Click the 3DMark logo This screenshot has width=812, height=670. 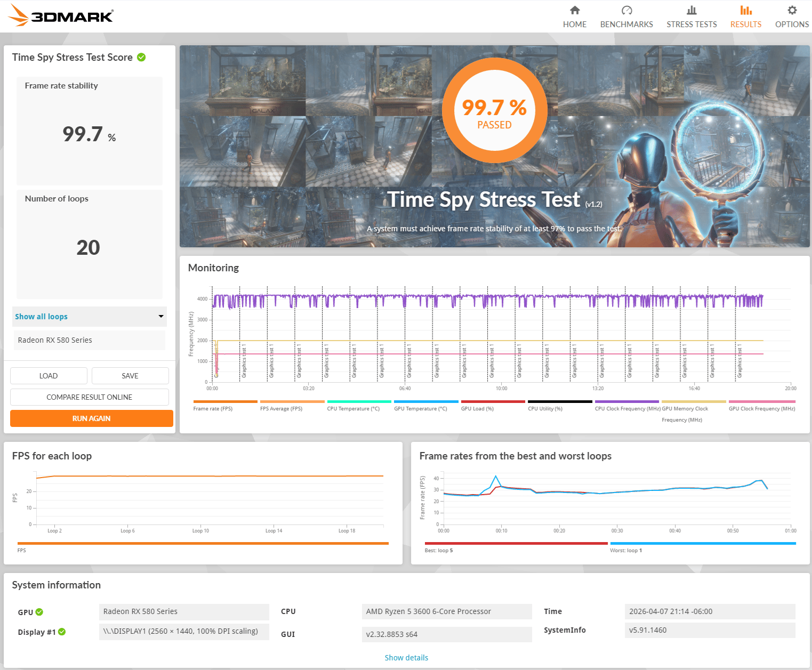[61, 16]
